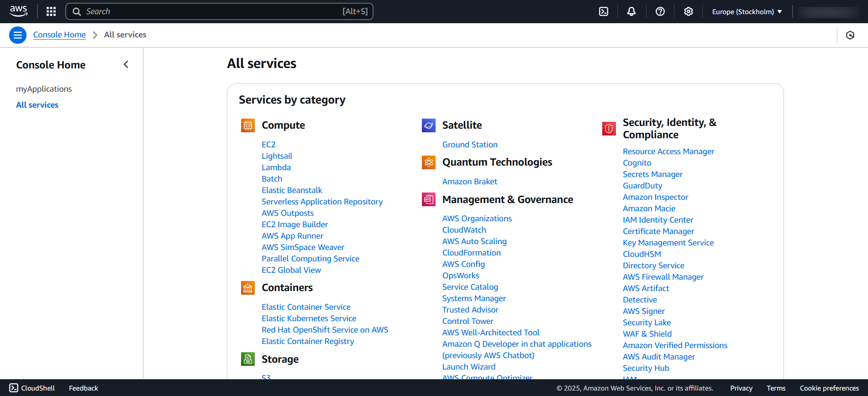
Task: Open the Lambda service
Action: pyautogui.click(x=276, y=167)
